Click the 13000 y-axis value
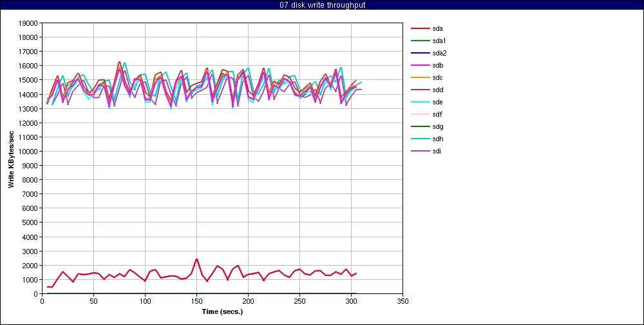Image resolution: width=644 pixels, height=325 pixels. [x=29, y=108]
